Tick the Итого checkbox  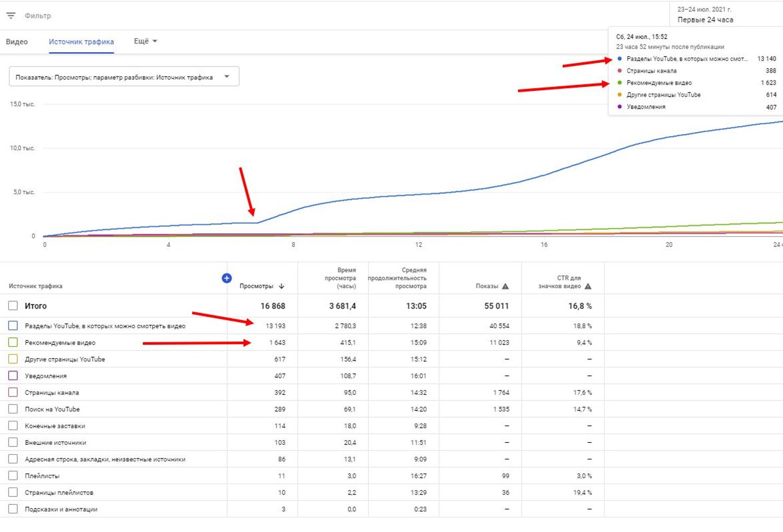(x=13, y=306)
